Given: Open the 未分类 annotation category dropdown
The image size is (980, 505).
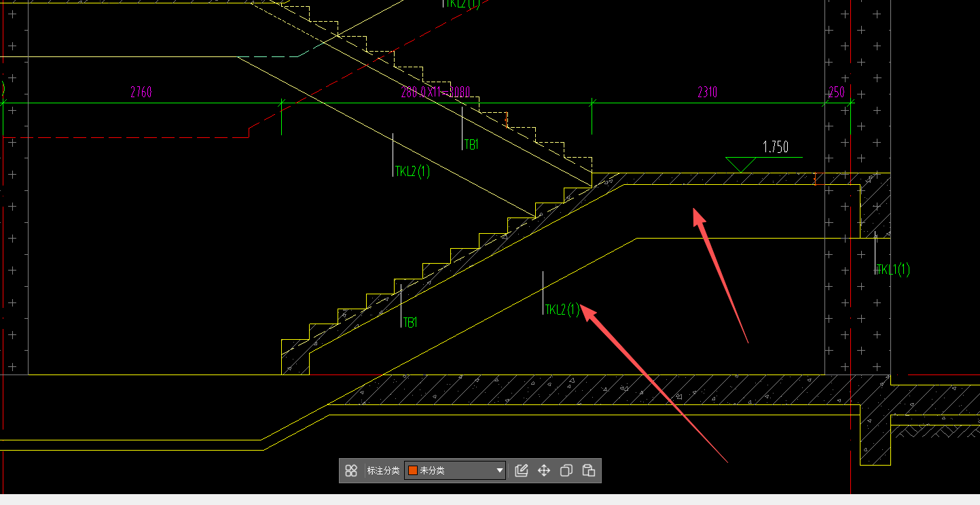Looking at the screenshot, I should point(455,470).
